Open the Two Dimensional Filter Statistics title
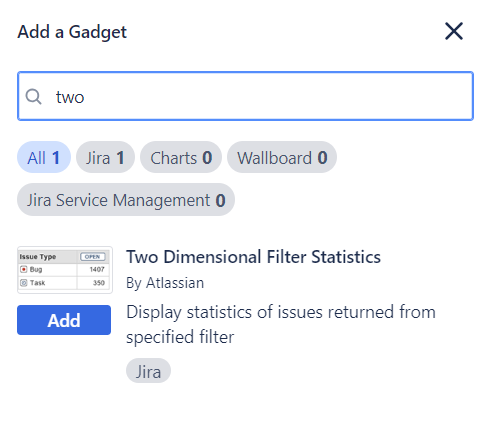 (x=253, y=257)
